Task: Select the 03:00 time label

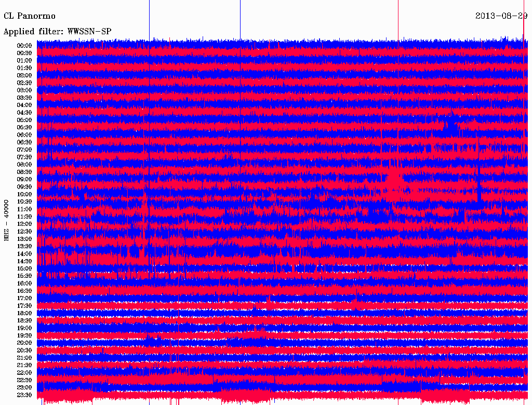Action: (24, 90)
